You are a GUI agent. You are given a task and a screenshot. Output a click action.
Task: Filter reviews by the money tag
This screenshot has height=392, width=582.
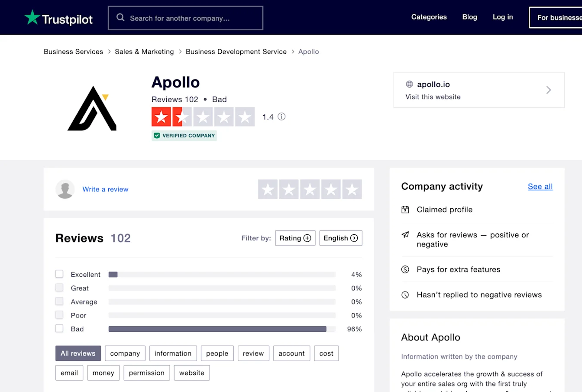[103, 373]
